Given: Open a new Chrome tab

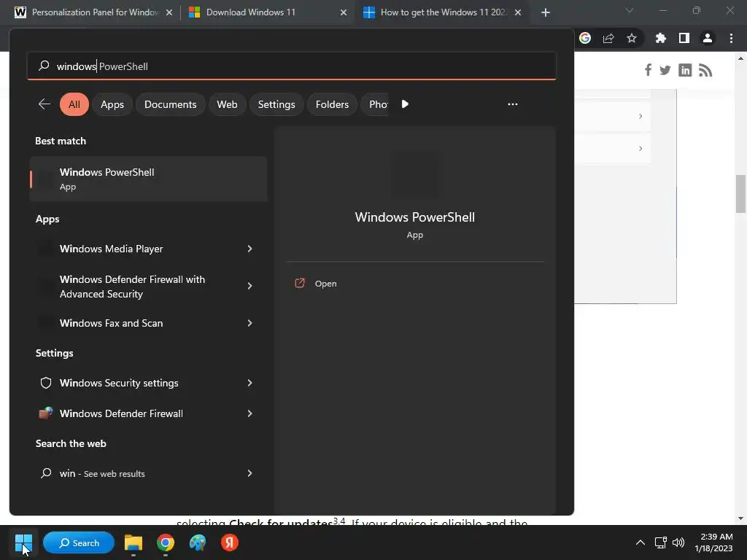Looking at the screenshot, I should click(x=546, y=12).
